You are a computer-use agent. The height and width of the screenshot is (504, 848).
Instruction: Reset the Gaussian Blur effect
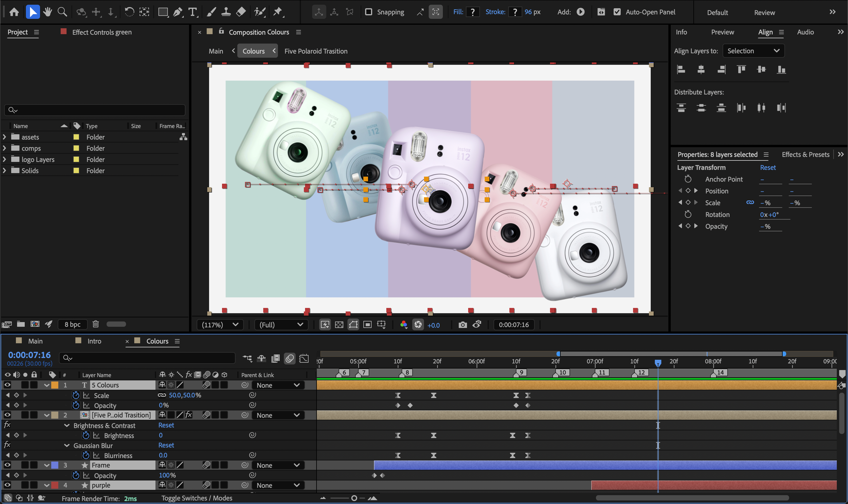[x=166, y=445]
